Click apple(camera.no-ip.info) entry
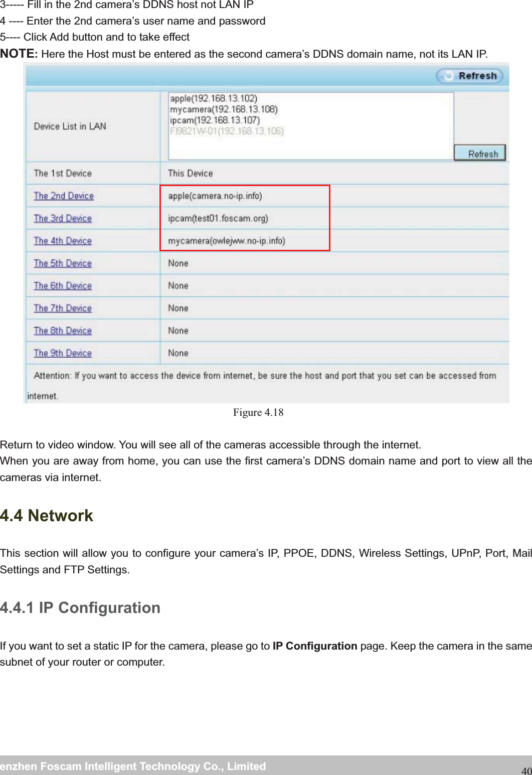 [x=215, y=196]
